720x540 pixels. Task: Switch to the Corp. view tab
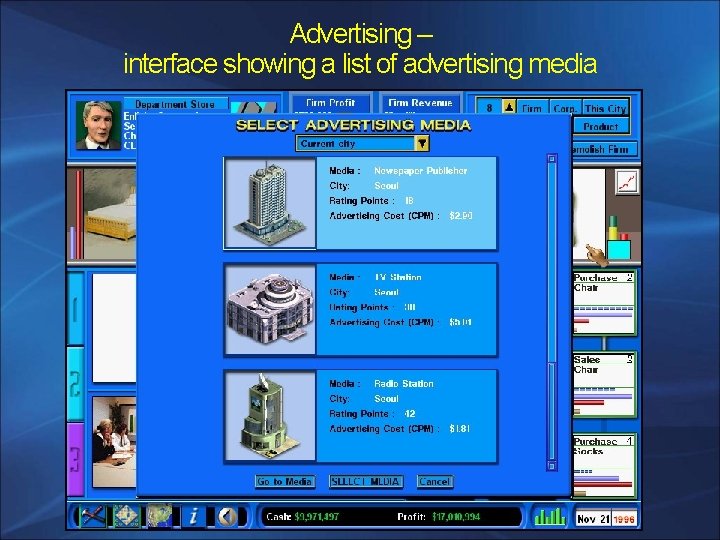[565, 108]
